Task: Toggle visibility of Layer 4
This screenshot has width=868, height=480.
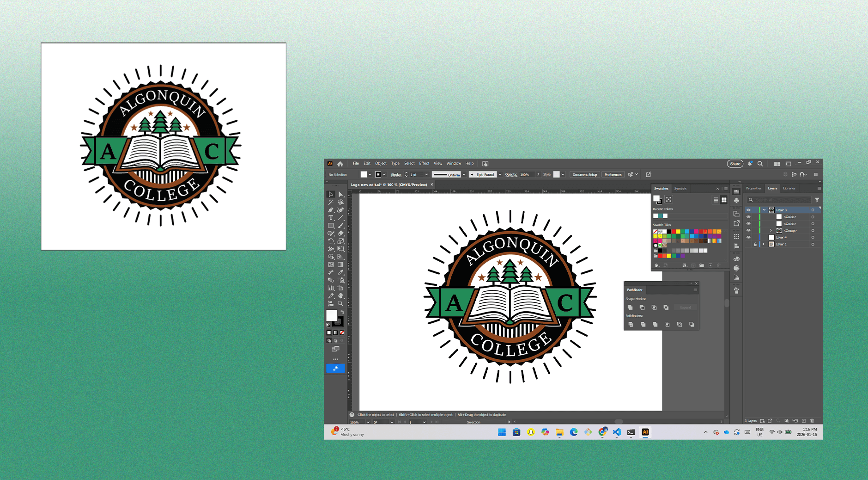Action: [748, 237]
